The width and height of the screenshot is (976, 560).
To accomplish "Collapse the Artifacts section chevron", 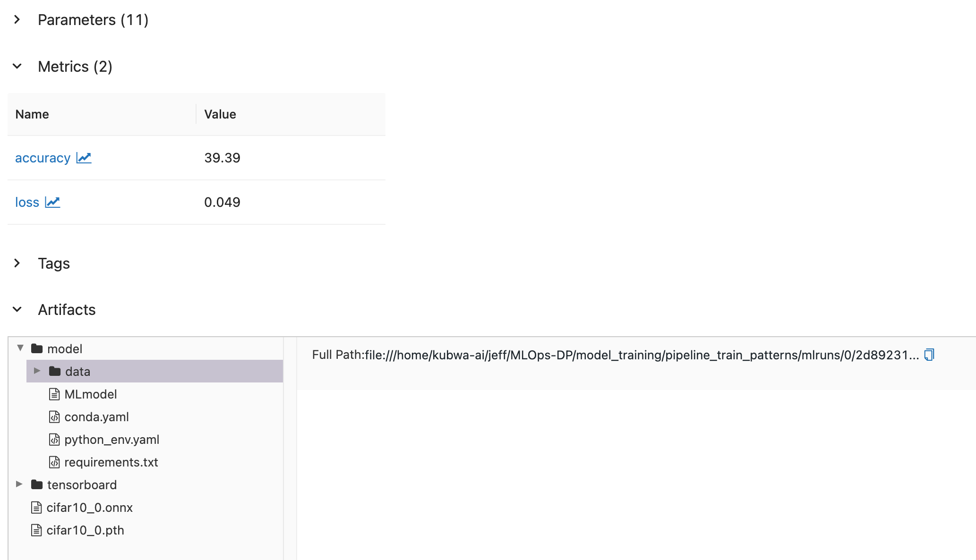I will pyautogui.click(x=17, y=310).
